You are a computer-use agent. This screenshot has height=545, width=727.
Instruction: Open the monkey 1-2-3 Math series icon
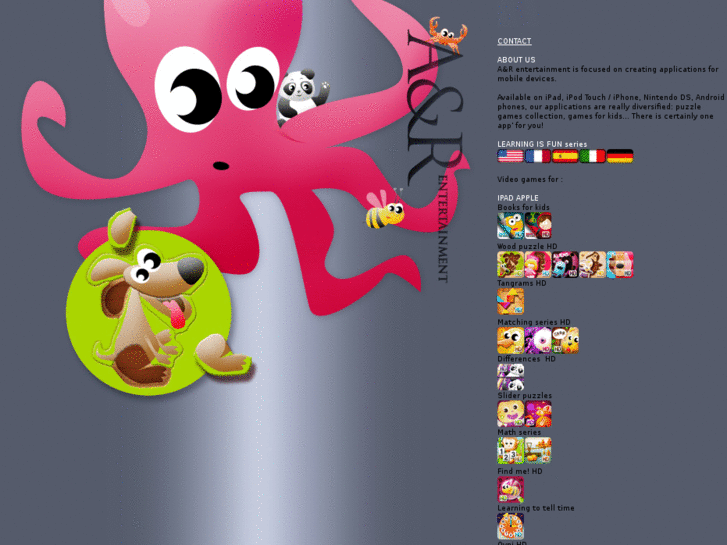coord(510,450)
